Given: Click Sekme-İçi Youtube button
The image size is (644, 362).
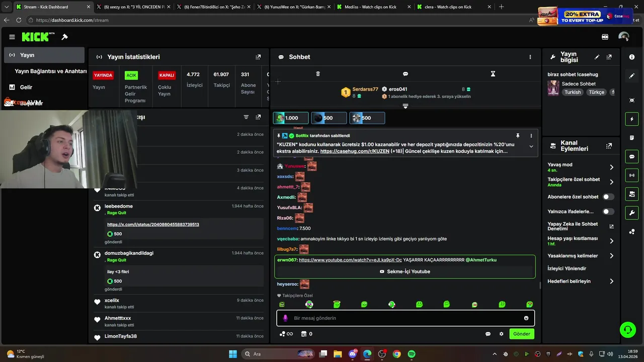Looking at the screenshot, I should point(405,271).
